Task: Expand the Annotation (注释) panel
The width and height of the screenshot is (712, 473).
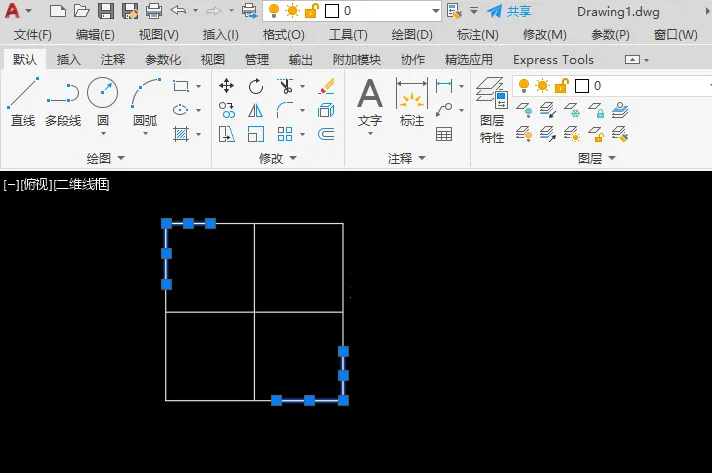Action: (x=406, y=158)
